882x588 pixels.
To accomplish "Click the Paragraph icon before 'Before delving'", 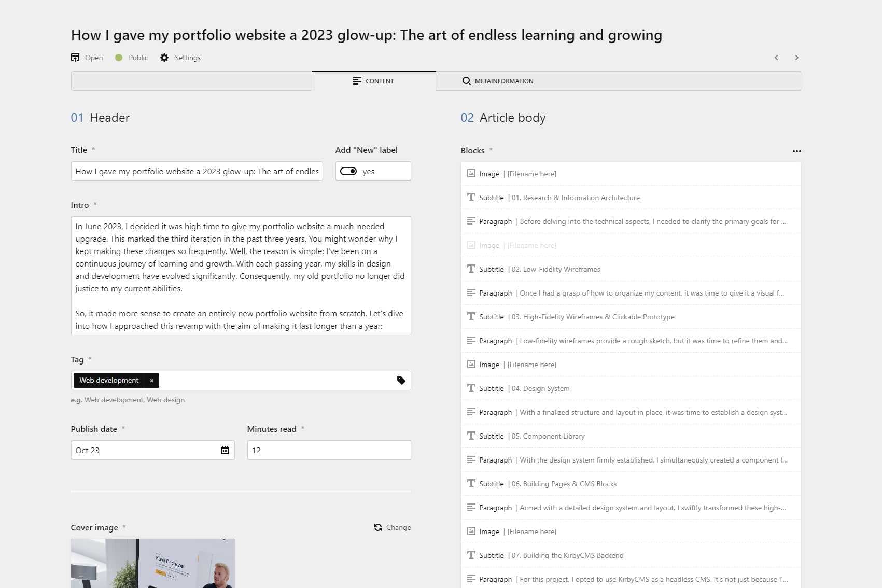I will coord(471,221).
